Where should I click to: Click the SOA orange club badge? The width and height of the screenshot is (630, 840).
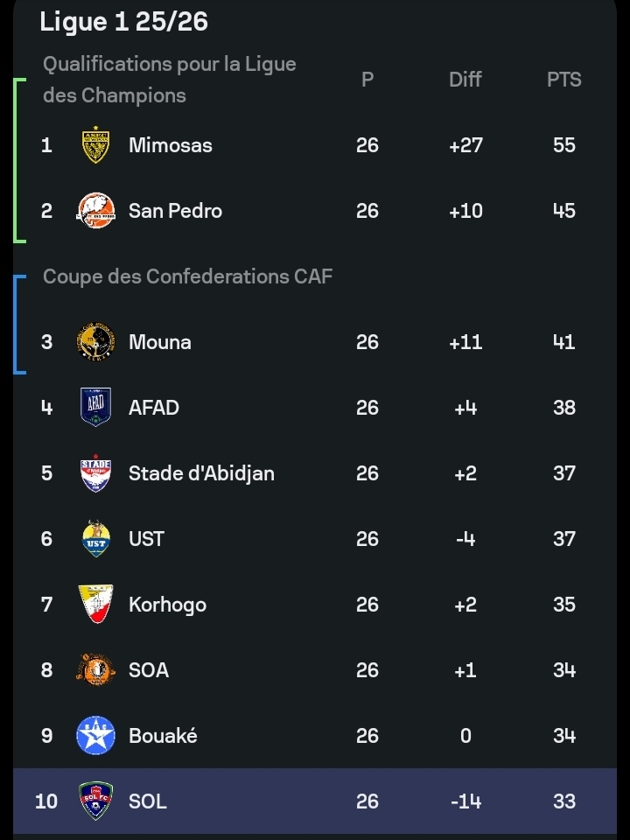point(95,670)
